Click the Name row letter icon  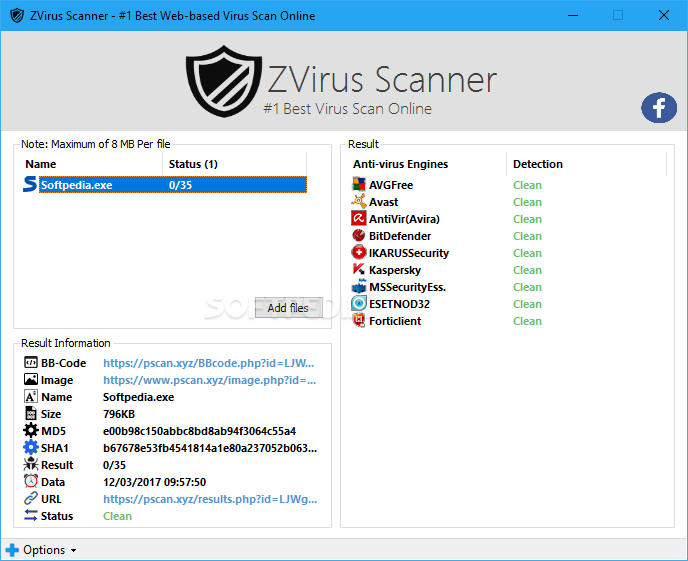(x=31, y=397)
